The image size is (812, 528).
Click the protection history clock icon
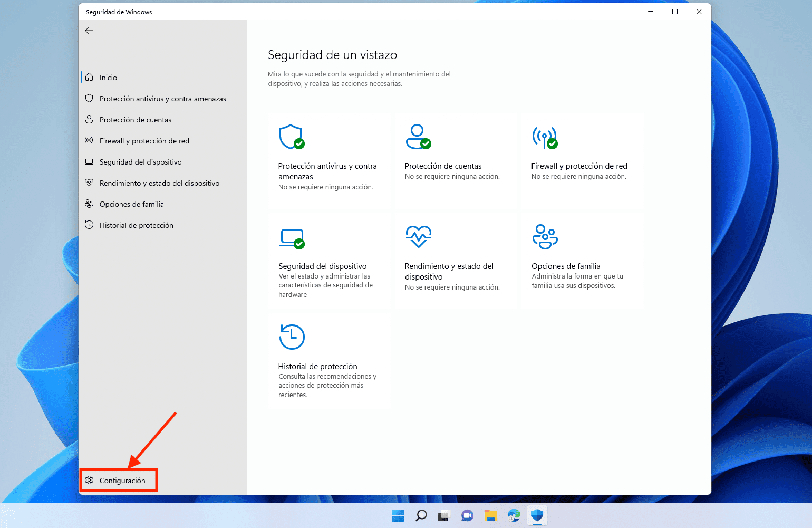click(x=292, y=337)
